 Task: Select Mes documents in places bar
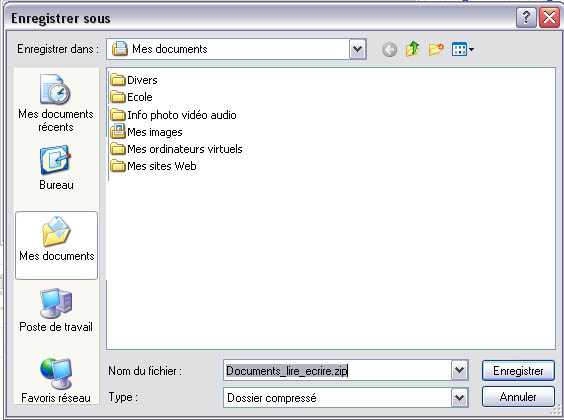[x=56, y=245]
